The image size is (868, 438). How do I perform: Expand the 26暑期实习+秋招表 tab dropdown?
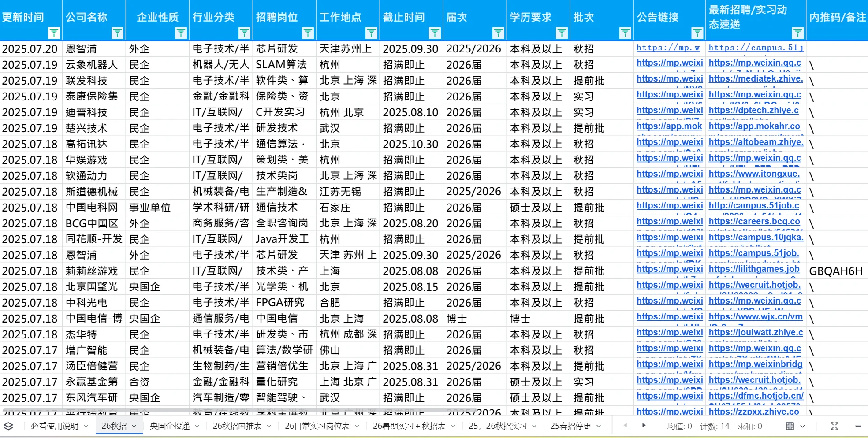pos(453,426)
